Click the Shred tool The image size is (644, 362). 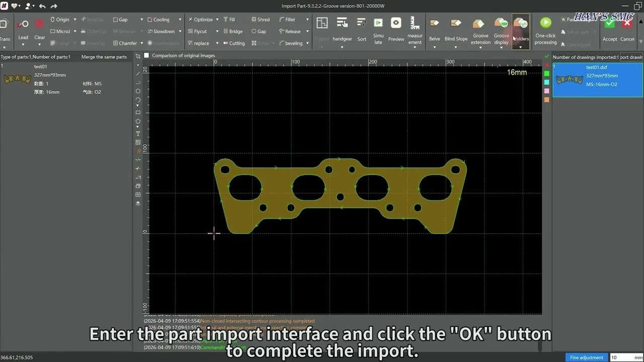click(260, 20)
